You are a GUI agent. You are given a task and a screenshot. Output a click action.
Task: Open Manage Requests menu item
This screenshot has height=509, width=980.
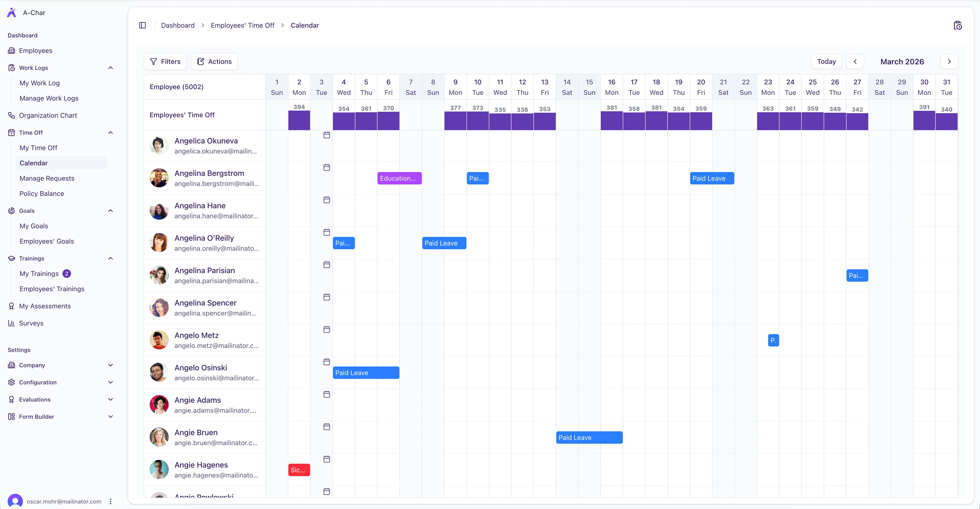click(47, 178)
